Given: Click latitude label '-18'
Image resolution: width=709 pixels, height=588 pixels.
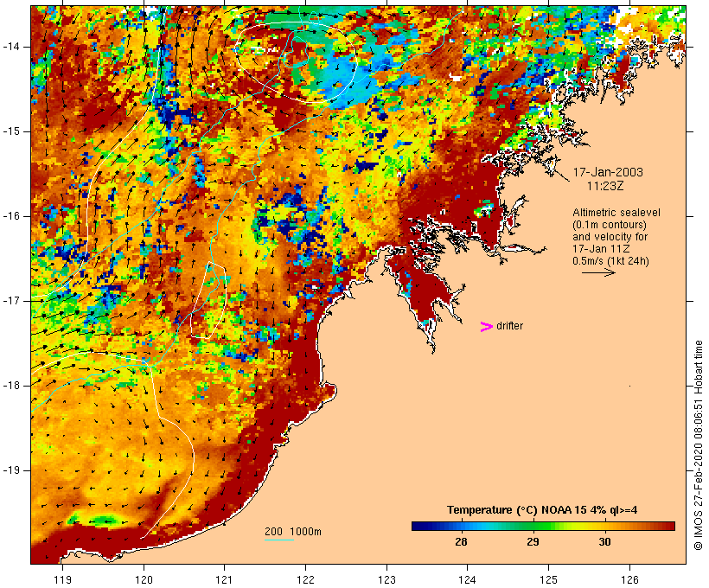Looking at the screenshot, I should (10, 386).
